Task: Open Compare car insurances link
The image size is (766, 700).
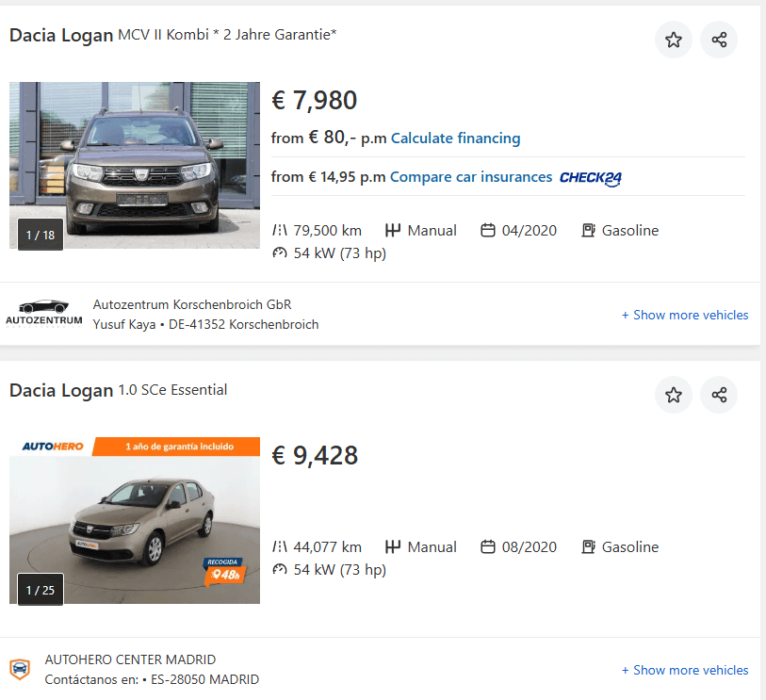Action: pos(470,177)
